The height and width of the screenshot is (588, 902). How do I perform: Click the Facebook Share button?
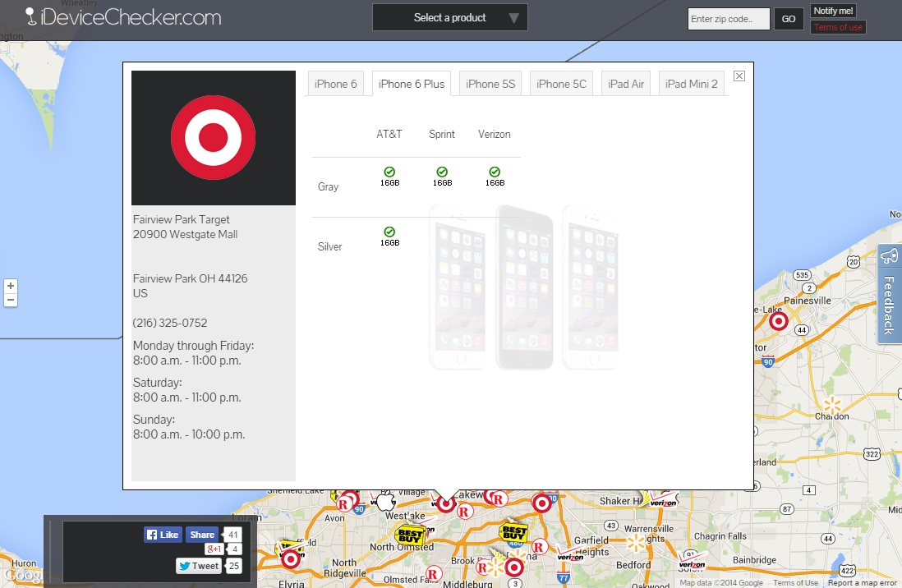point(202,535)
